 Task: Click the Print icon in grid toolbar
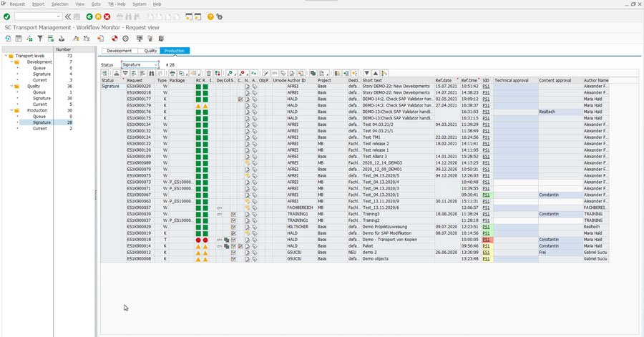(x=172, y=73)
